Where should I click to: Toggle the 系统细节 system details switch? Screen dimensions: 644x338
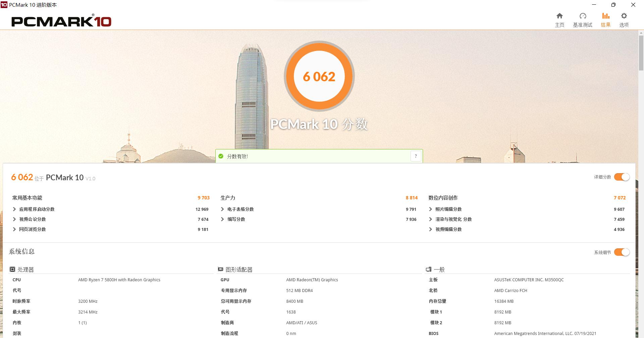[x=623, y=252]
